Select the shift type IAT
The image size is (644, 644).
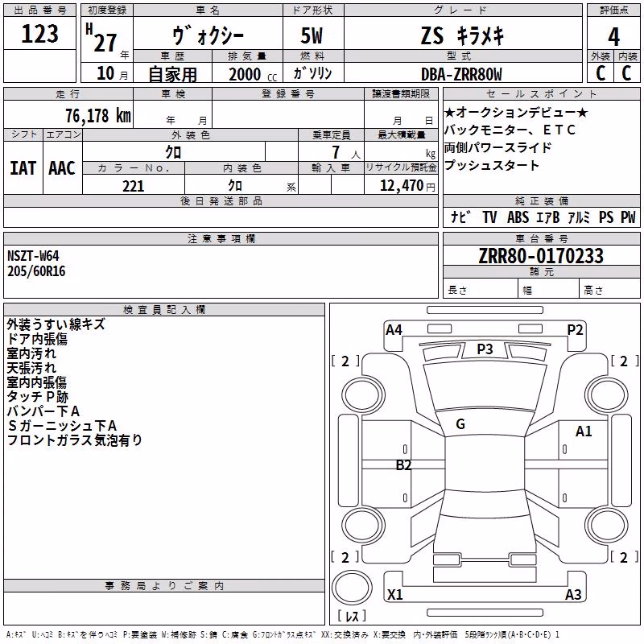point(23,168)
